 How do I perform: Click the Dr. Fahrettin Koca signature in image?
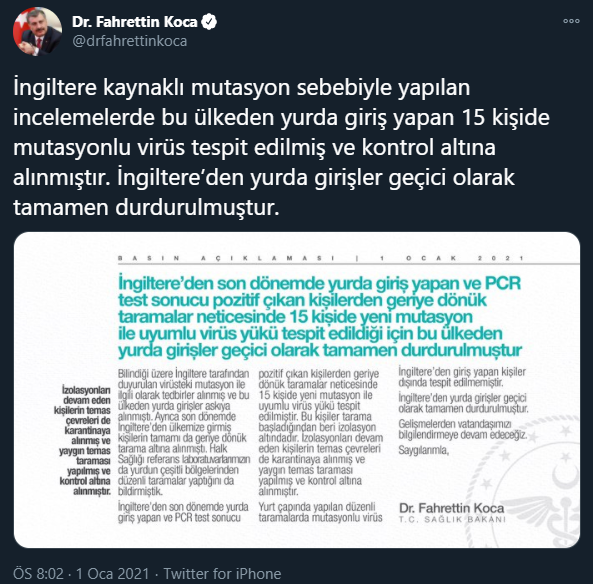452,508
